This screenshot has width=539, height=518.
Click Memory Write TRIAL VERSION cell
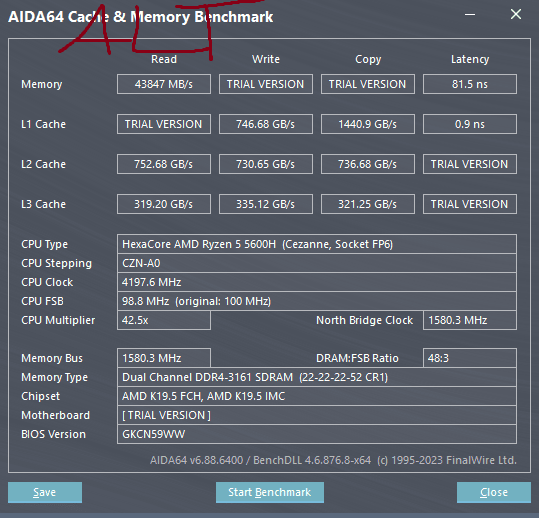tap(266, 84)
